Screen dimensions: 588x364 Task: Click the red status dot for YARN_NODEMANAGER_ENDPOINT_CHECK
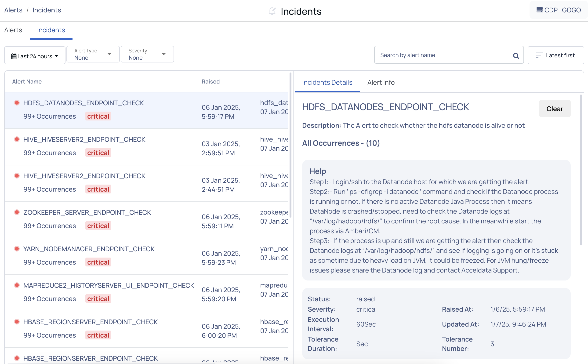[x=17, y=248]
